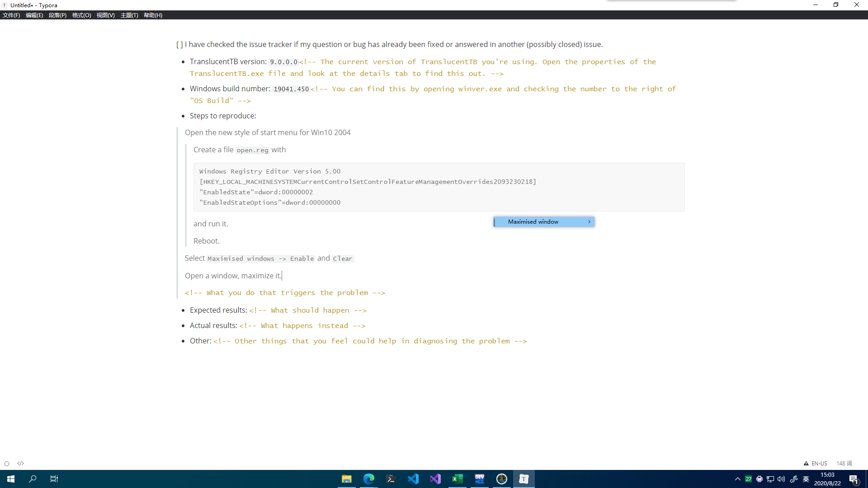Image resolution: width=868 pixels, height=488 pixels.
Task: Click the 'Expected results:' list item
Action: [218, 310]
